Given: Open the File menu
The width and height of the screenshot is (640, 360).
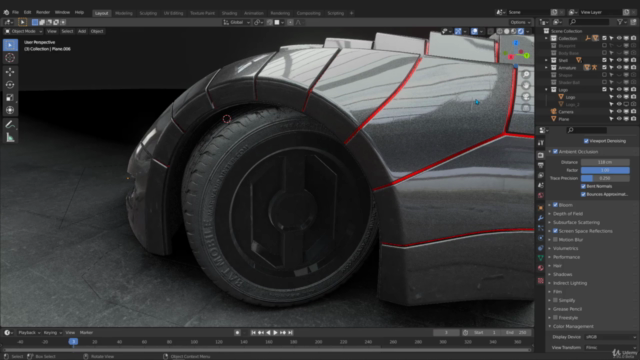Looking at the screenshot, I should click(16, 12).
